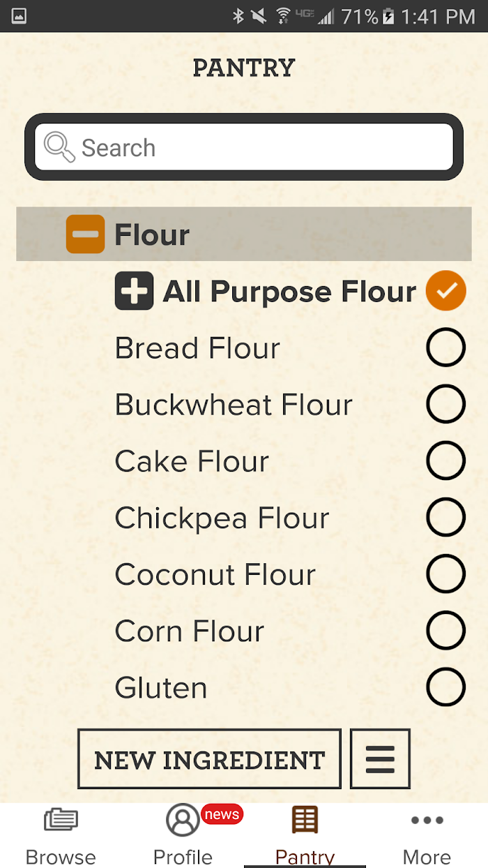488x868 pixels.
Task: Tap the Flour category header label
Action: click(x=152, y=234)
